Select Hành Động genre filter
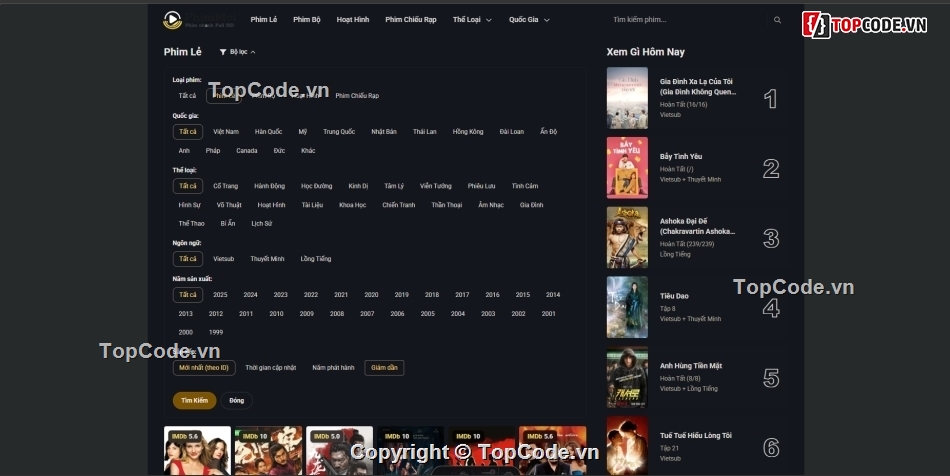Screen dimensions: 950x476 [x=270, y=186]
